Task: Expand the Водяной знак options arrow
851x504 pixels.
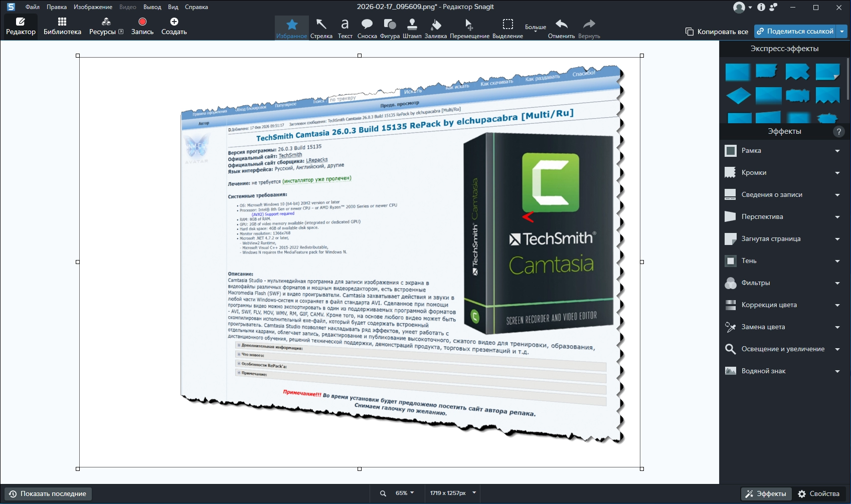Action: [837, 371]
